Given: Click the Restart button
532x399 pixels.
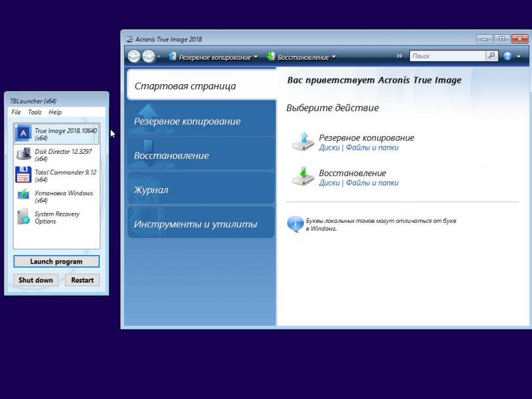Looking at the screenshot, I should coord(82,280).
